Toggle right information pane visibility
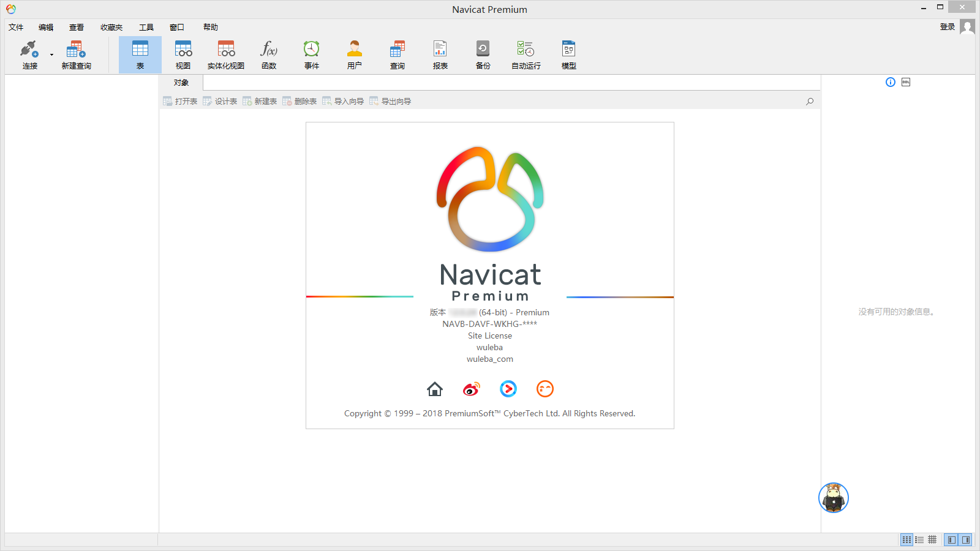The width and height of the screenshot is (980, 551). pyautogui.click(x=966, y=539)
